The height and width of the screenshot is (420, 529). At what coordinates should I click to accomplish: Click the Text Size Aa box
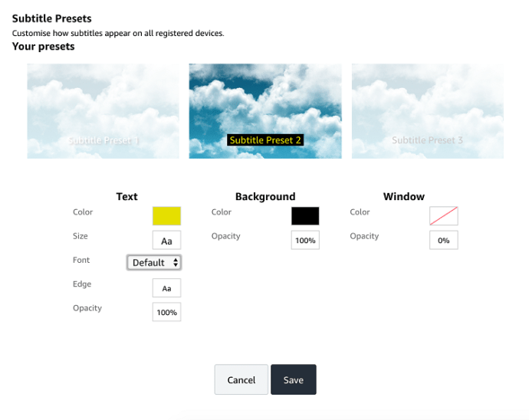pyautogui.click(x=166, y=241)
